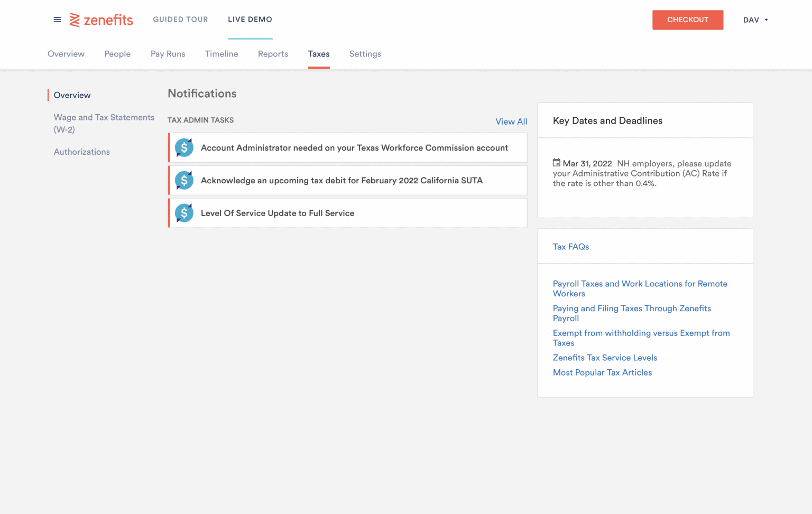Click the Zenefits logo
812x514 pixels.
101,20
